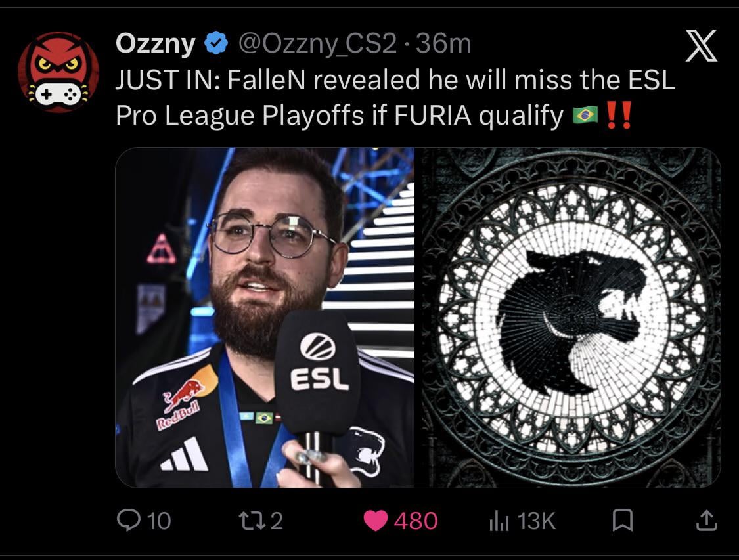Image resolution: width=739 pixels, height=560 pixels.
Task: Bookmark this post
Action: (622, 521)
